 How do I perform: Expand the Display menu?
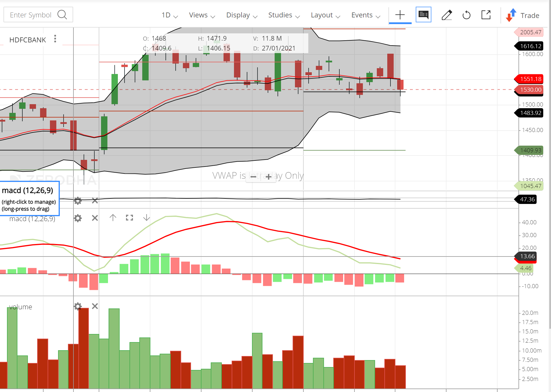coord(242,15)
